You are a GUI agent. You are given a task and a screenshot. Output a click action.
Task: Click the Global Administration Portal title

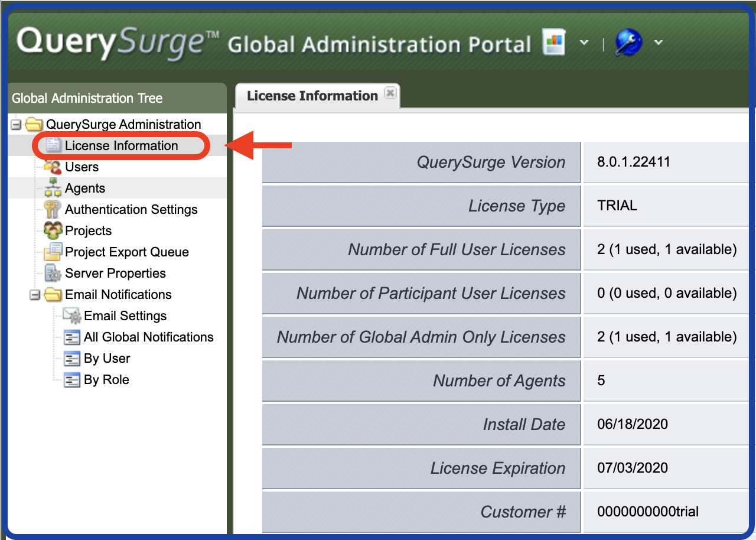coord(379,45)
